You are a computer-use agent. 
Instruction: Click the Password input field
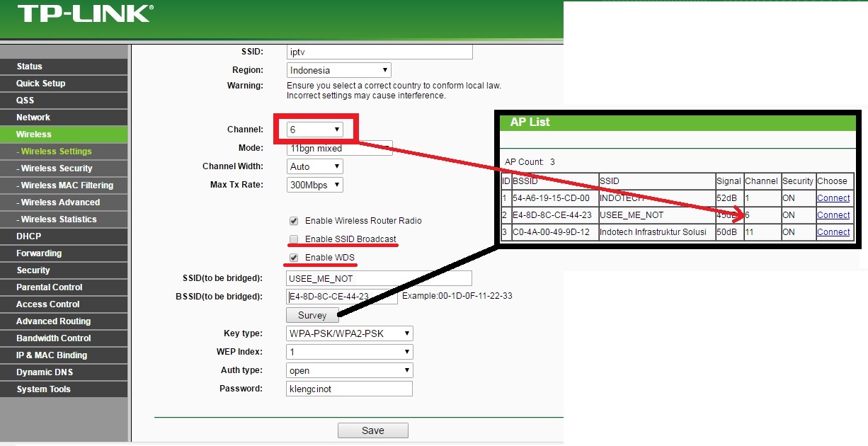pos(348,388)
